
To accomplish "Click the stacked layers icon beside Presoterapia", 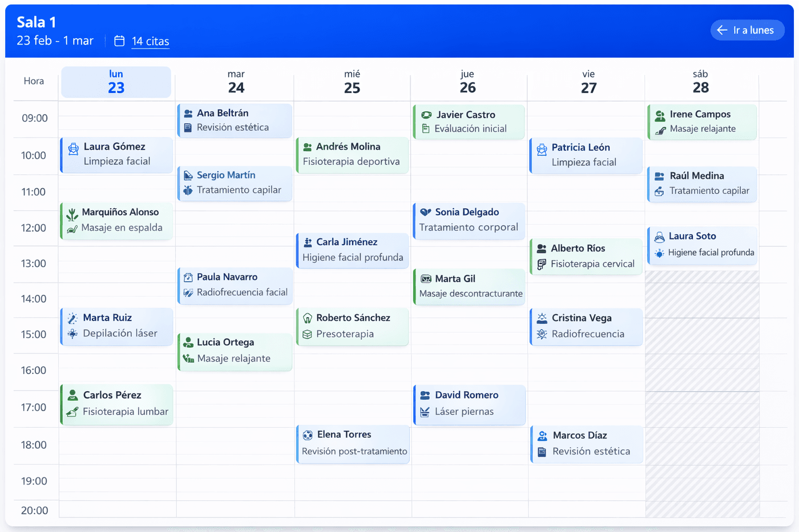I will (307, 334).
